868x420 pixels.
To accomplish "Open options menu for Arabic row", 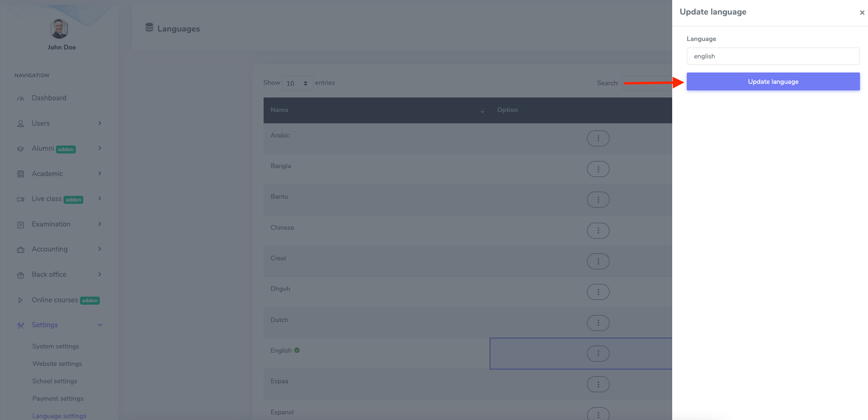I will [x=598, y=138].
